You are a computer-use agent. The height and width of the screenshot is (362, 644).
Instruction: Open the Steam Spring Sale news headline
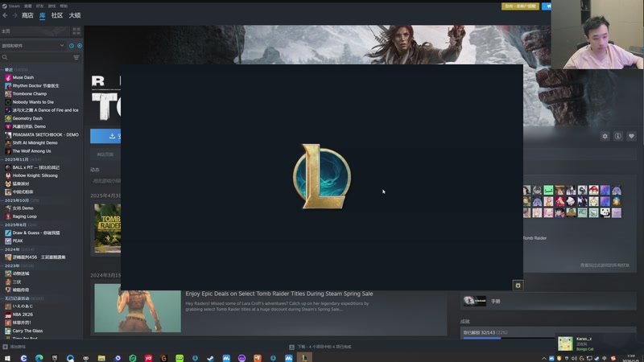279,294
